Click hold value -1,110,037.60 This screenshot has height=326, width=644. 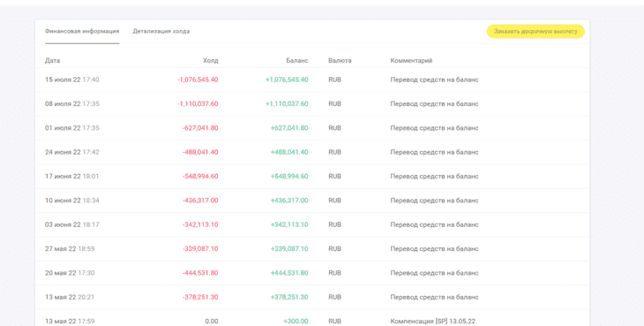pos(198,104)
